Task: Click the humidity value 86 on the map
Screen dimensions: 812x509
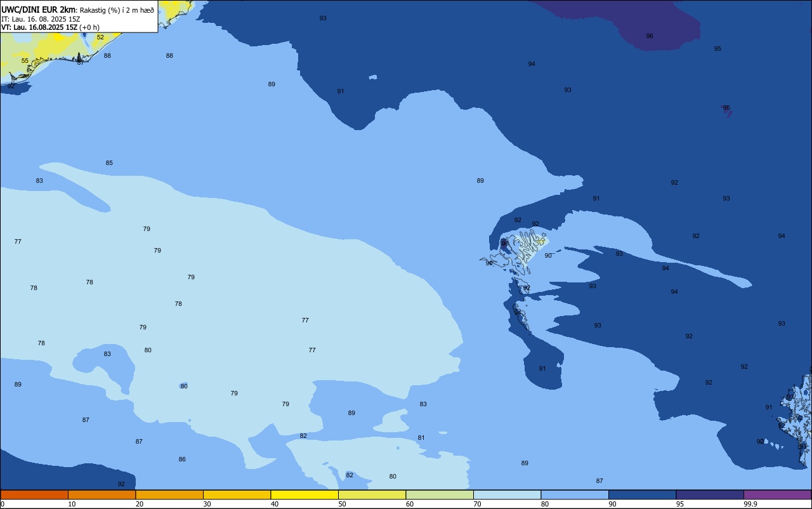Action: click(182, 459)
